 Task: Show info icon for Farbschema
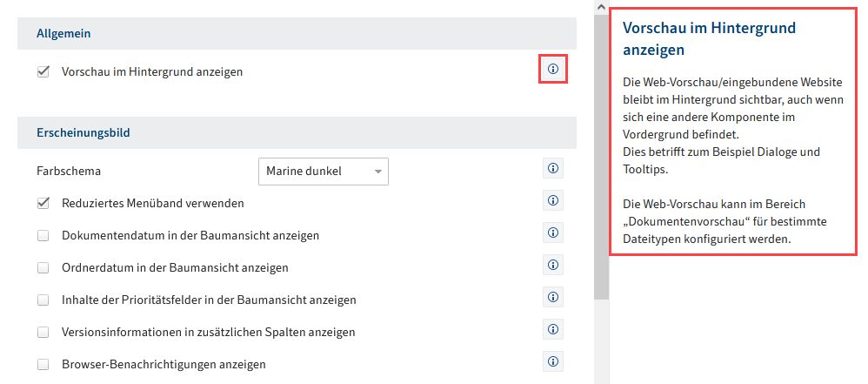[x=552, y=168]
